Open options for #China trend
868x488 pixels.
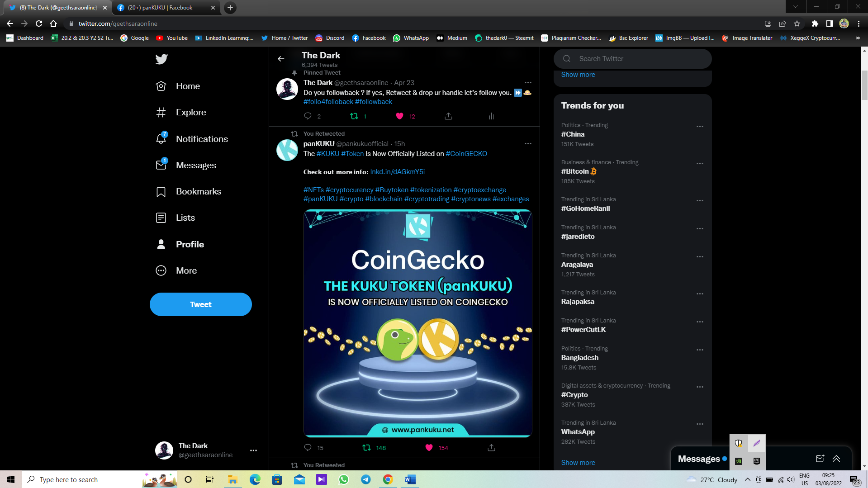(700, 127)
